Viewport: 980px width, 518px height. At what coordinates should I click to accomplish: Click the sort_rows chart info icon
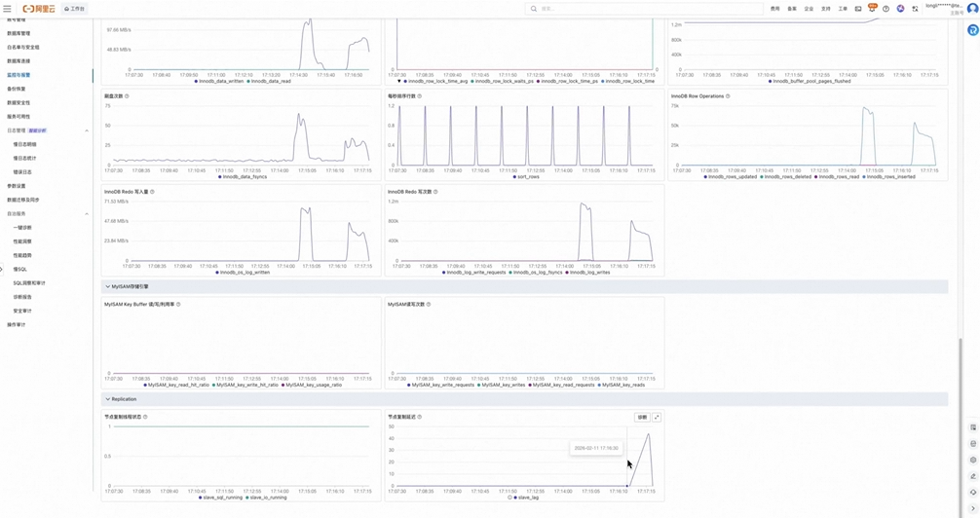click(x=420, y=96)
